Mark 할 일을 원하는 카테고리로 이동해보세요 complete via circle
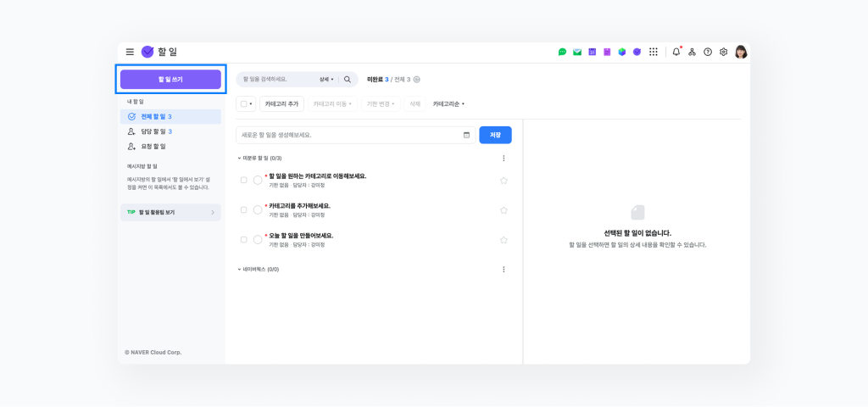Screen dimensions: 868x407 click(x=258, y=180)
